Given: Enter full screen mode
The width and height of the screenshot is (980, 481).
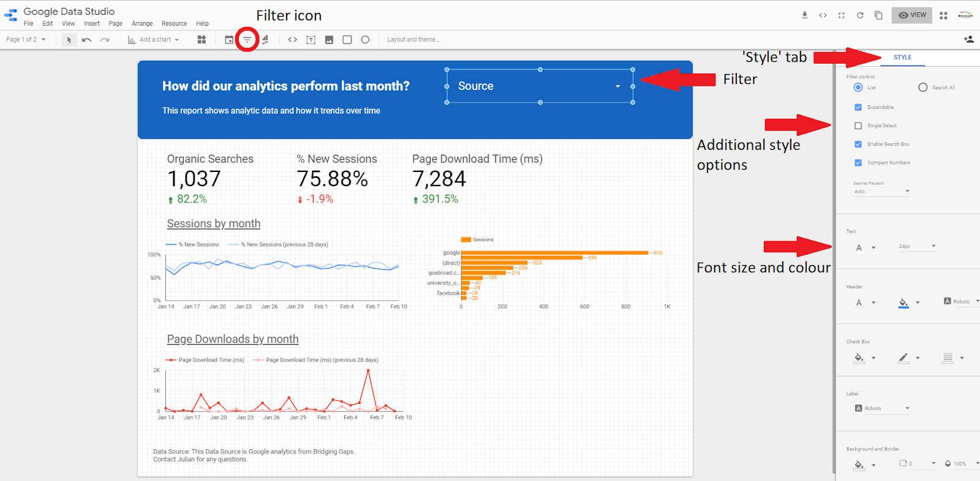Looking at the screenshot, I should coord(842,15).
